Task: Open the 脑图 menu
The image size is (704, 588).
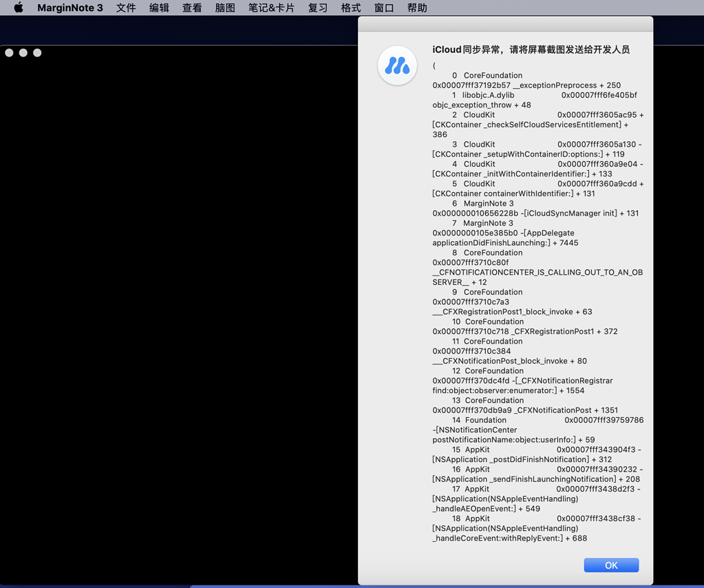Action: point(224,8)
